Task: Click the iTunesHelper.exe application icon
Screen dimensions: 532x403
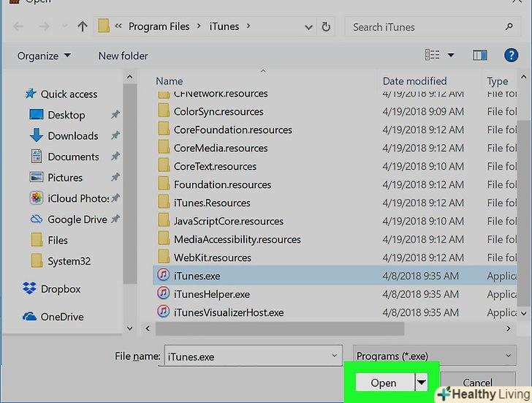Action: pos(163,293)
